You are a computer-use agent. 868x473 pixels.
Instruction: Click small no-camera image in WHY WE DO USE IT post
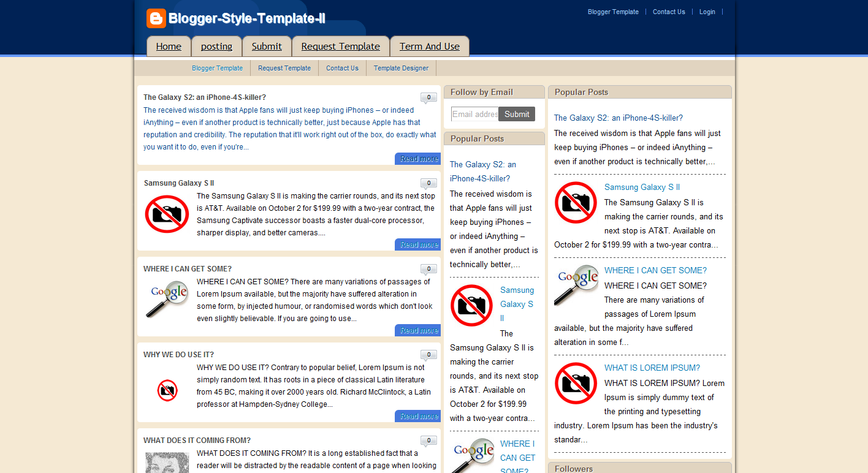click(167, 390)
